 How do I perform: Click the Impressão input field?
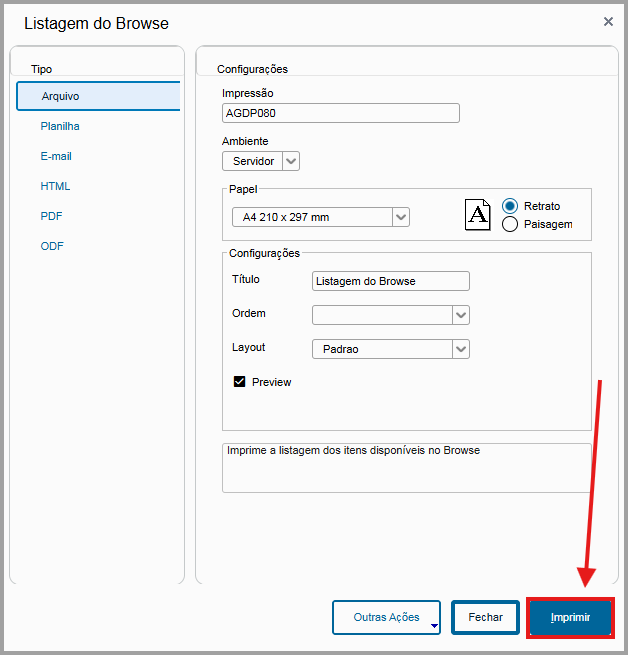click(340, 113)
